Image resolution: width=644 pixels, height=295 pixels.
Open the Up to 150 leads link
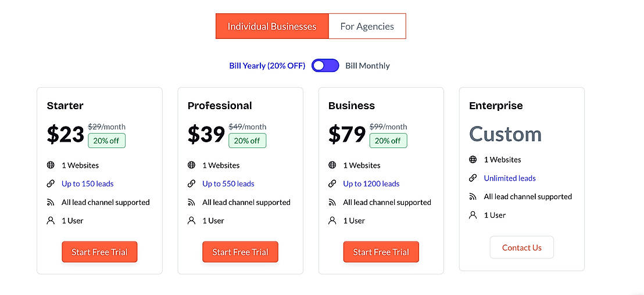point(87,184)
